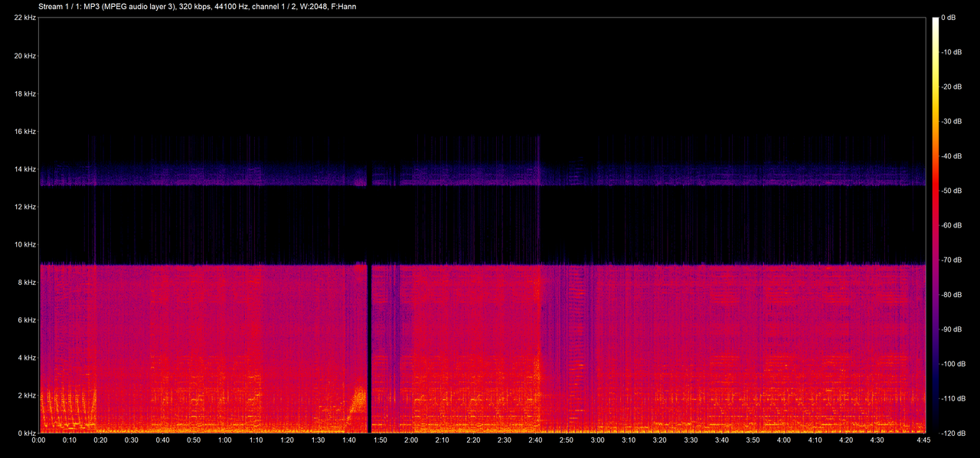This screenshot has height=458, width=980.
Task: Click the 1:20 time label
Action: coord(287,441)
